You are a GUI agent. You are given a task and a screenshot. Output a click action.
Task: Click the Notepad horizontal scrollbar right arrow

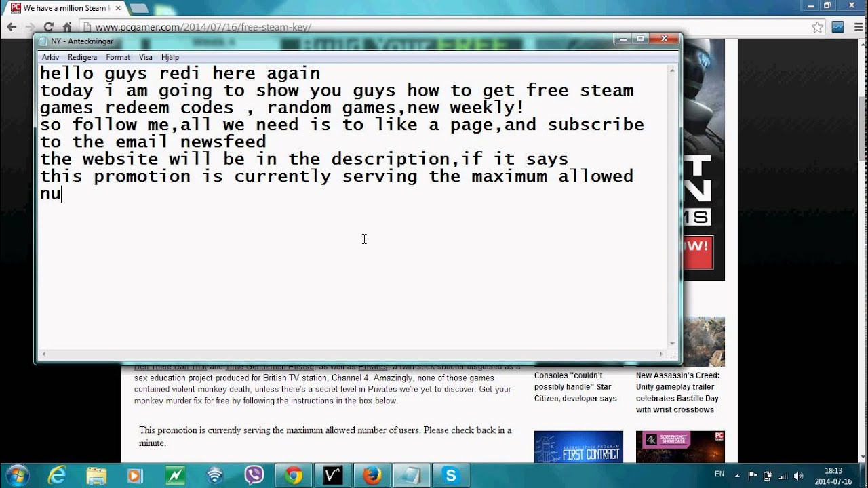[x=663, y=354]
